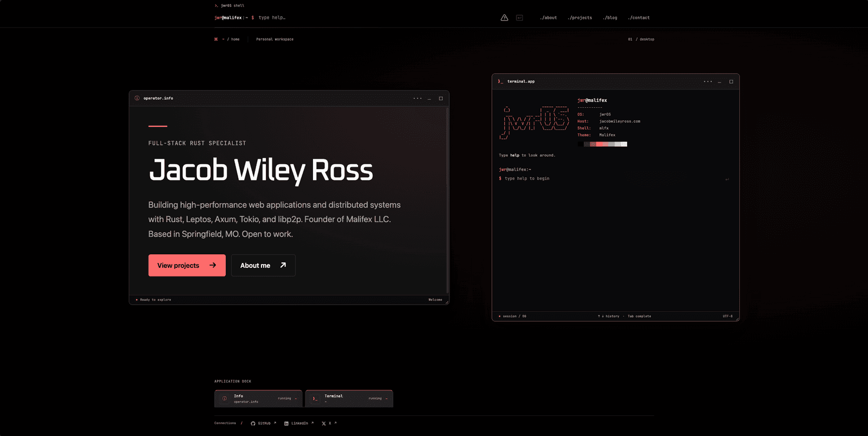Collapse the Terminal dock item via its dash
This screenshot has width=868, height=436.
[386, 399]
